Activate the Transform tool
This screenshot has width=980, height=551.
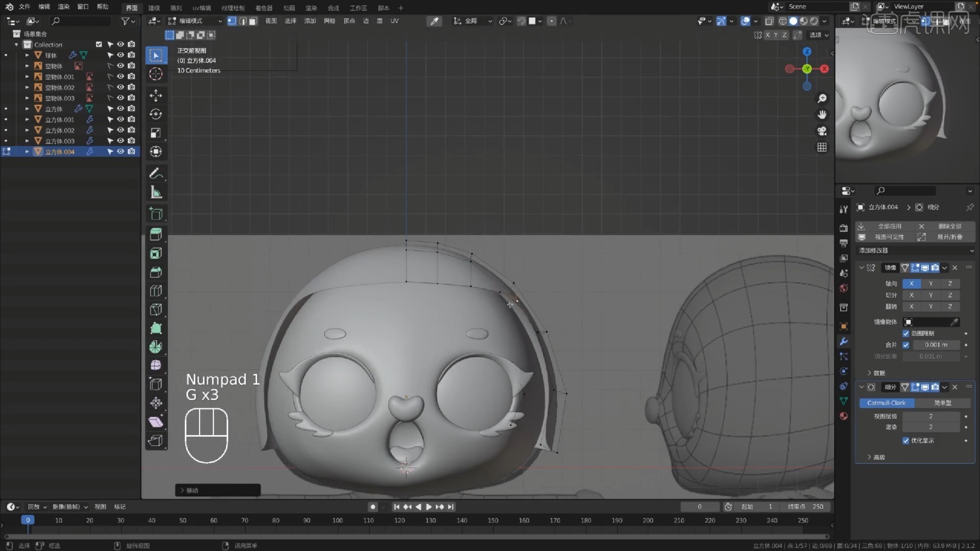pyautogui.click(x=156, y=152)
